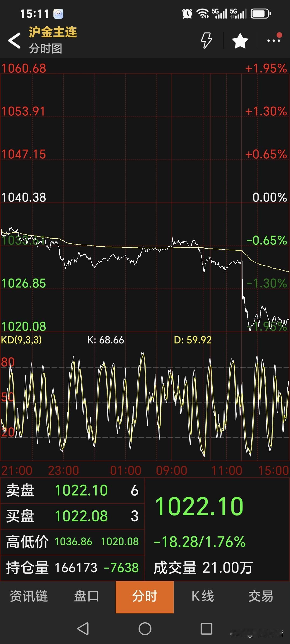
Task: Tap the lightning quick-trade icon
Action: pos(206,41)
